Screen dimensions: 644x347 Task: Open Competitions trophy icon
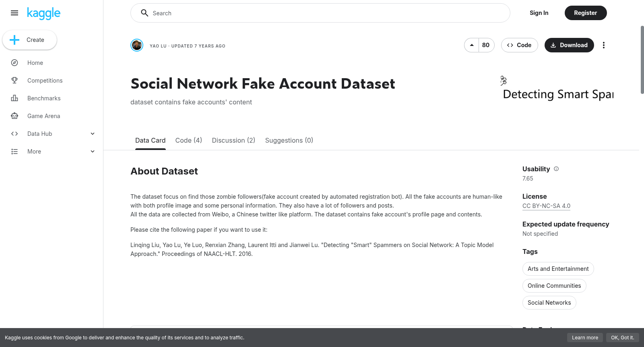14,81
